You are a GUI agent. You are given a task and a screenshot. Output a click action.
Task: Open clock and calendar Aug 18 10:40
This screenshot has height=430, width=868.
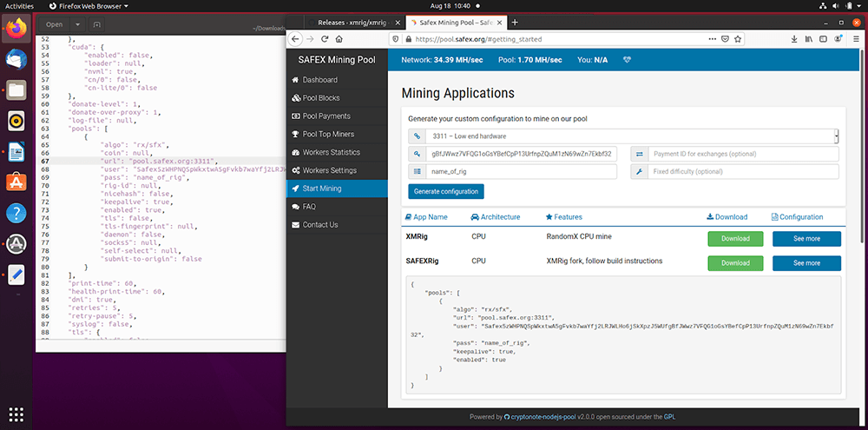pyautogui.click(x=449, y=5)
